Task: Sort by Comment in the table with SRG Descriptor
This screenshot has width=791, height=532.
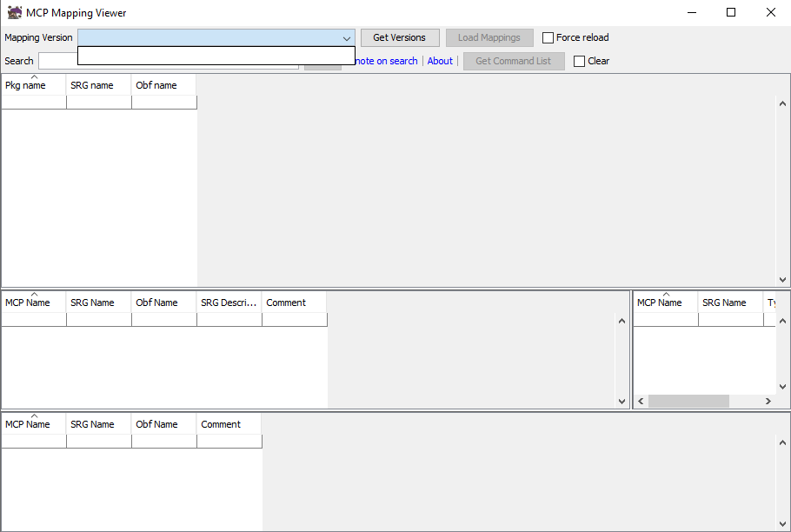Action: (294, 303)
